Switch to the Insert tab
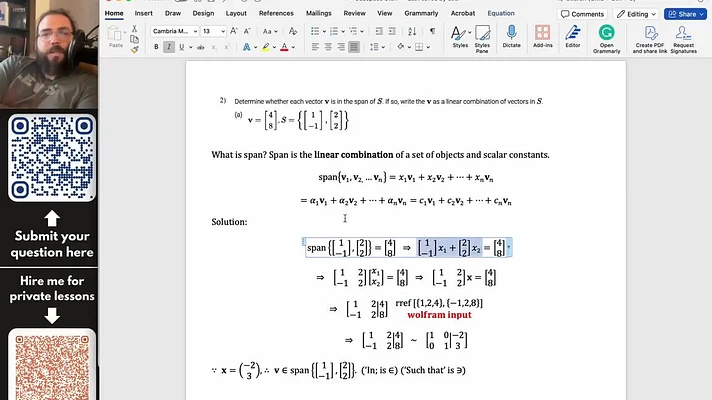Viewport: 712px width, 400px height. [x=143, y=14]
